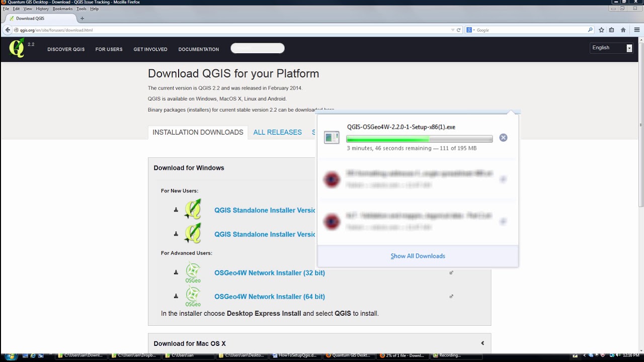
Task: Open the C:\Users\ian\Dropb... taskbar window
Action: pos(134,355)
